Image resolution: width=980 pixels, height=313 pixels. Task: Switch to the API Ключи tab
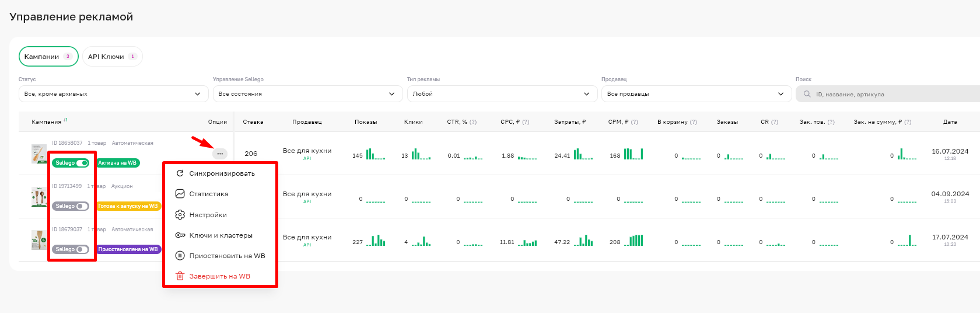(112, 57)
